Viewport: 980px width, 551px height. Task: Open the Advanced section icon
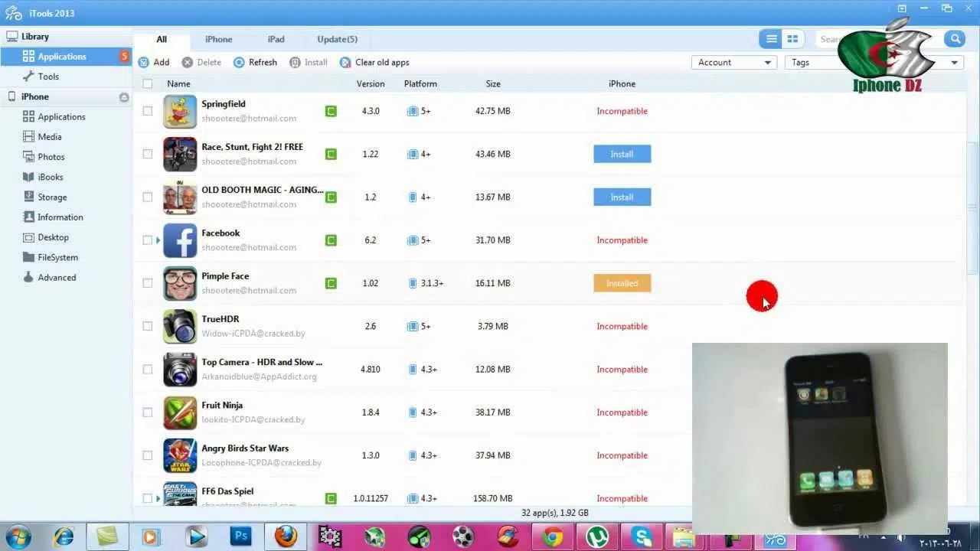(29, 278)
